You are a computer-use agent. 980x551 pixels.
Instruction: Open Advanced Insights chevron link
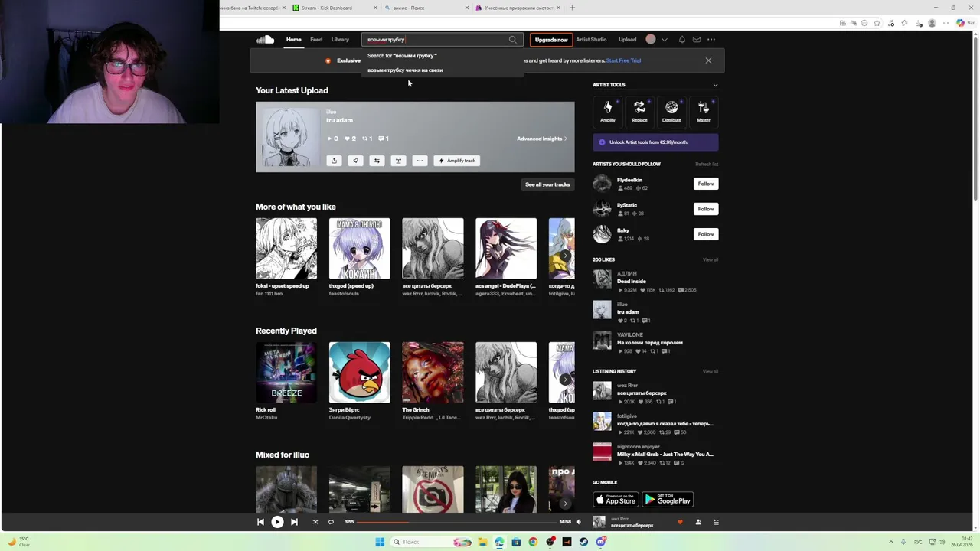[x=542, y=139]
